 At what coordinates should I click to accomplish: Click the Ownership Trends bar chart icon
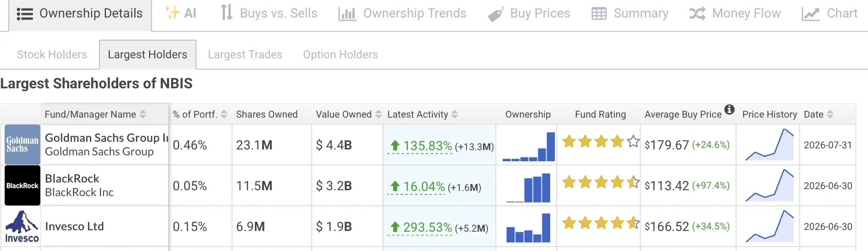(x=347, y=14)
